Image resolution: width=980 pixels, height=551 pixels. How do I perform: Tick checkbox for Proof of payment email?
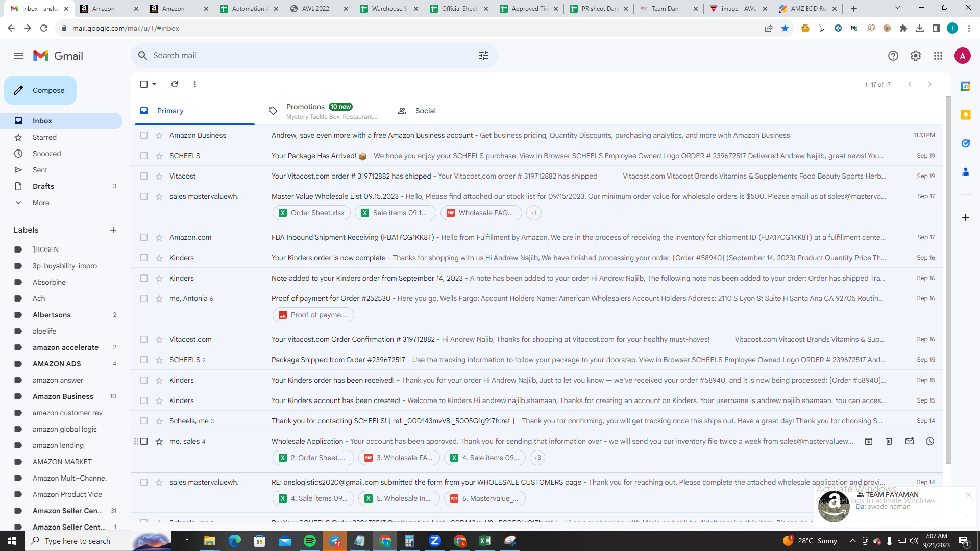(144, 298)
